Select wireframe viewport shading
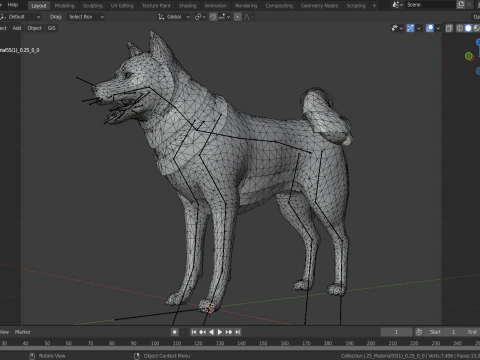This screenshot has width=480, height=360. click(x=460, y=28)
